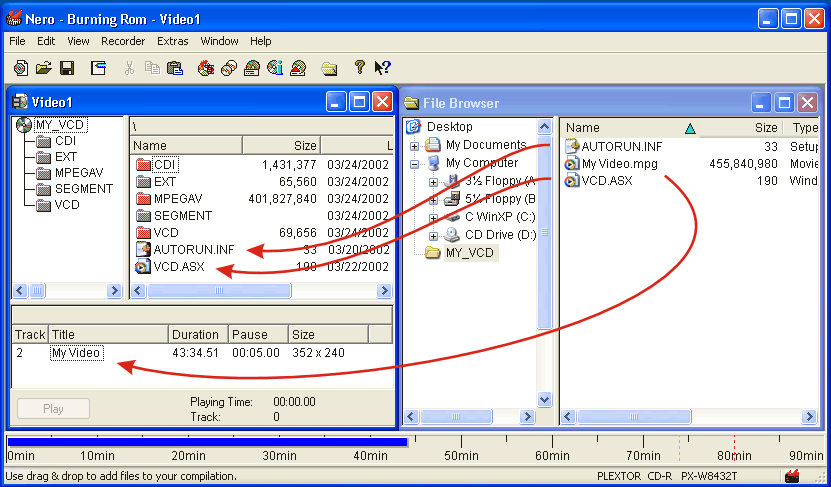Open the File Browser toolbar icon
The height and width of the screenshot is (487, 831).
[329, 68]
